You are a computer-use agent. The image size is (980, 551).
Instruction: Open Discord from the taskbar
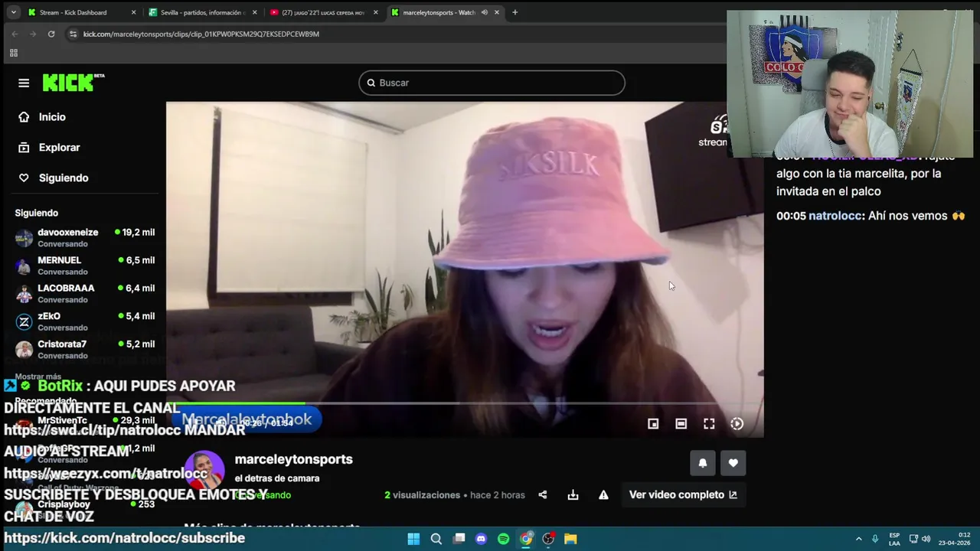(481, 539)
